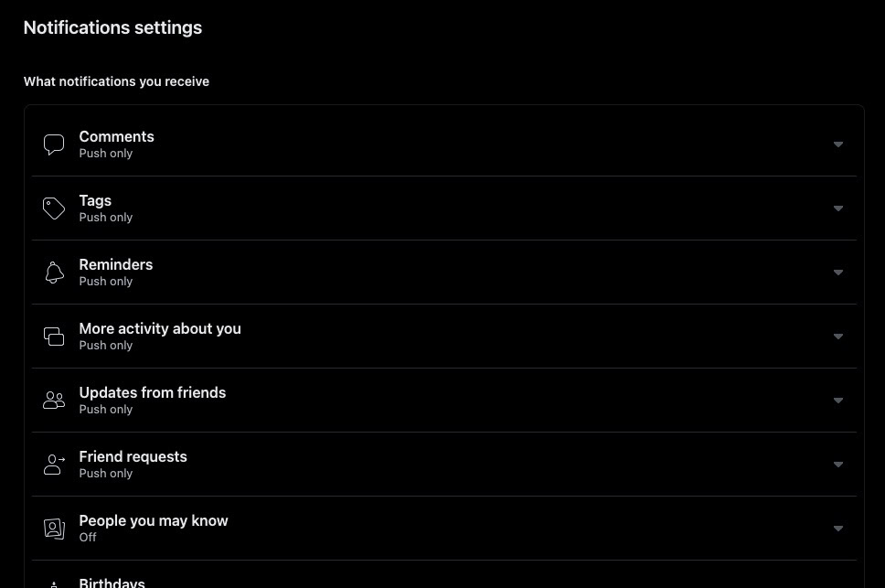The width and height of the screenshot is (885, 588).
Task: Expand the Reminders dropdown arrow
Action: [837, 273]
